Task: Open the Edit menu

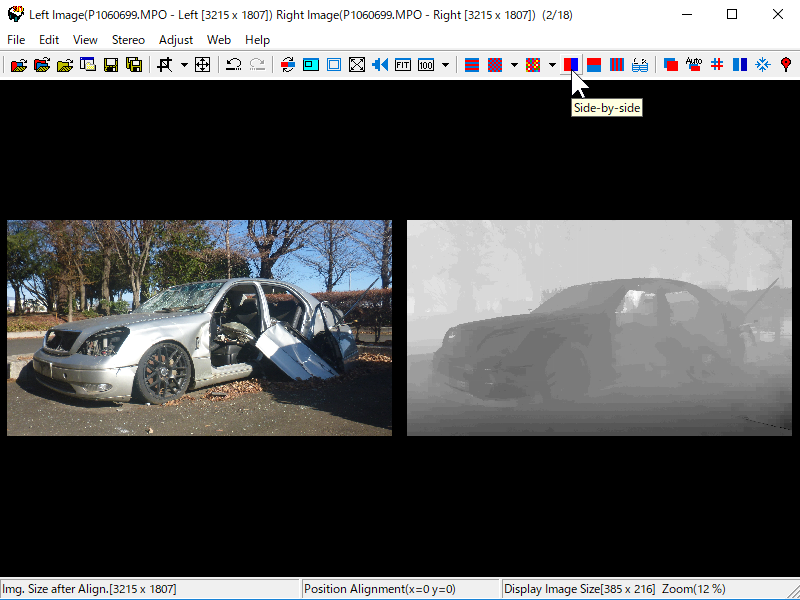Action: coord(49,40)
